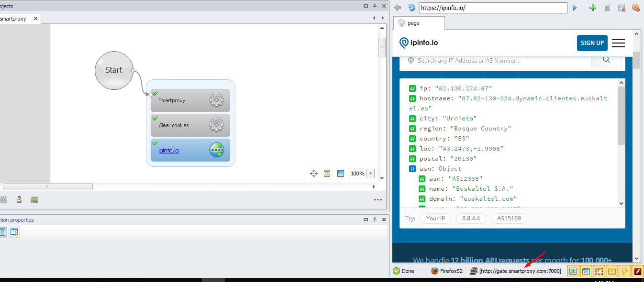Click the Smartproxy gear icon

pos(217,100)
